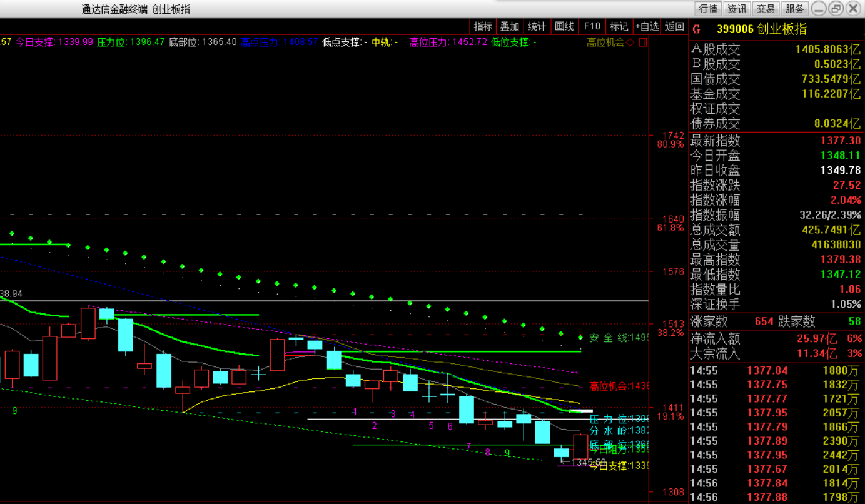The height and width of the screenshot is (504, 865).
Task: Select the 净流入额 25.97亿 row
Action: [x=776, y=338]
